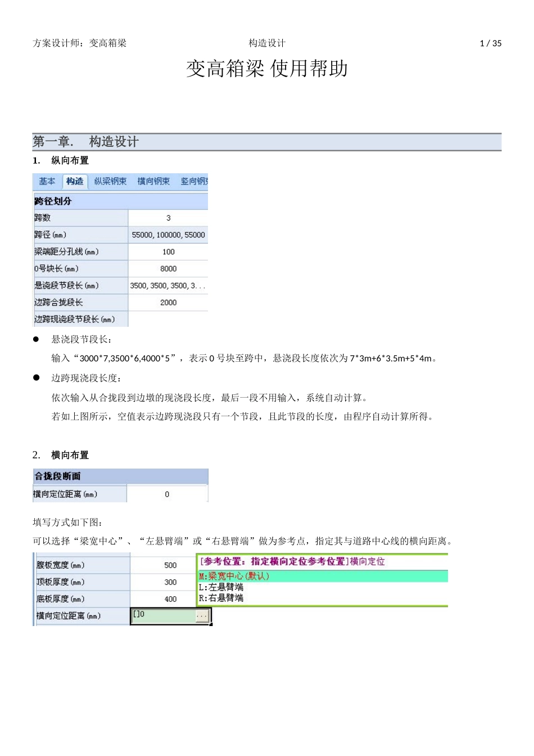
Task: Click the 横向定位距离 value 0 under 合拢段断面
Action: [x=167, y=494]
